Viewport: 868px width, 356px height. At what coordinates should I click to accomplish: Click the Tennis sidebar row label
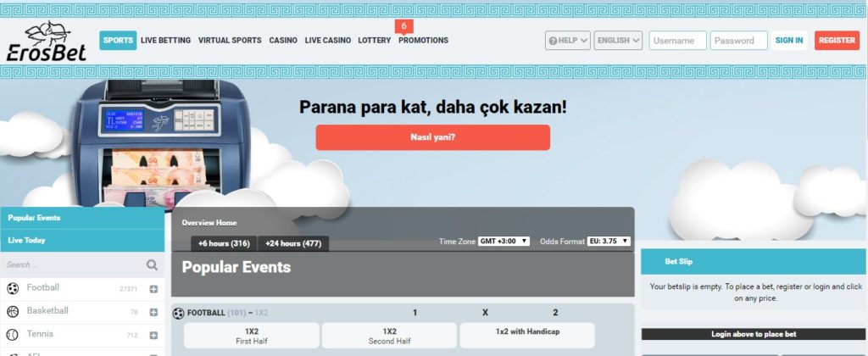pyautogui.click(x=40, y=335)
